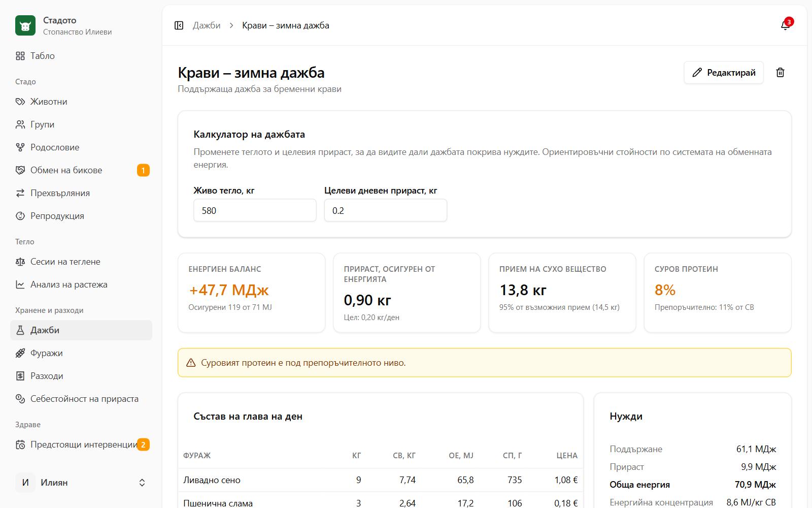Click the Групи people icon

(20, 124)
